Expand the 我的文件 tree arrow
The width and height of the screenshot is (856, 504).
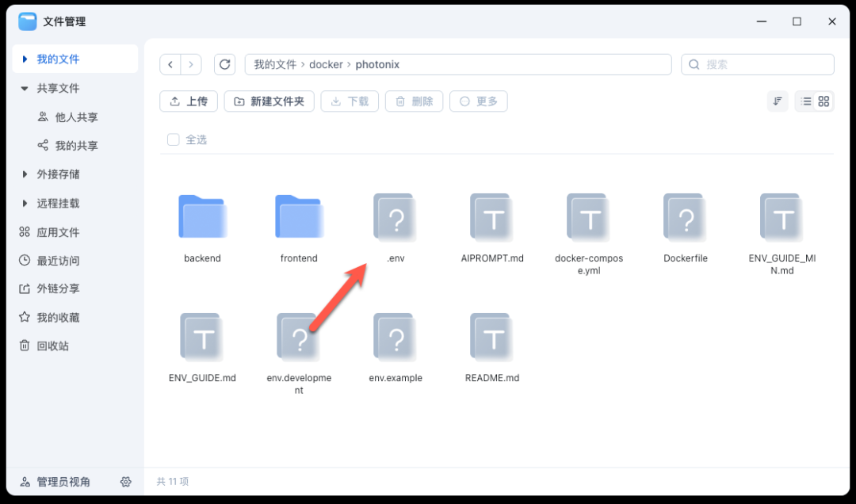pyautogui.click(x=25, y=59)
